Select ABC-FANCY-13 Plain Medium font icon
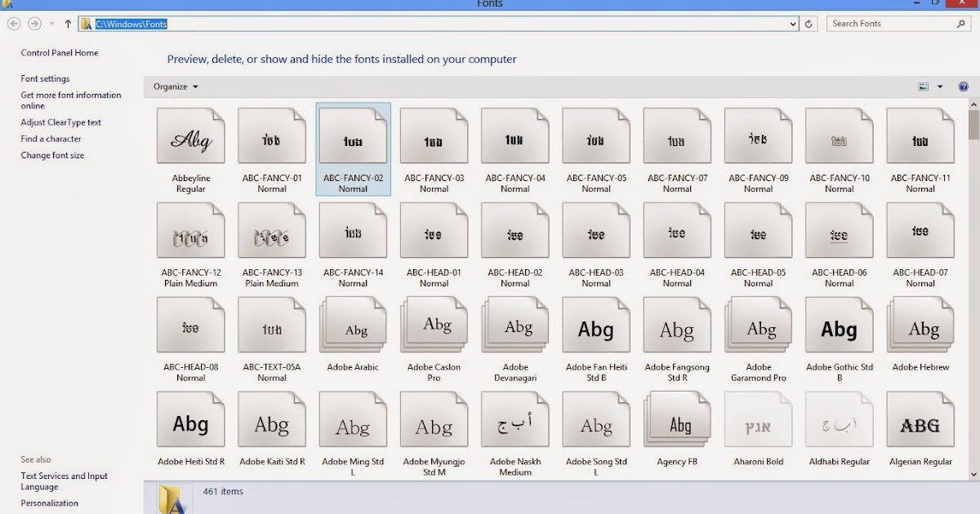 pos(272,231)
